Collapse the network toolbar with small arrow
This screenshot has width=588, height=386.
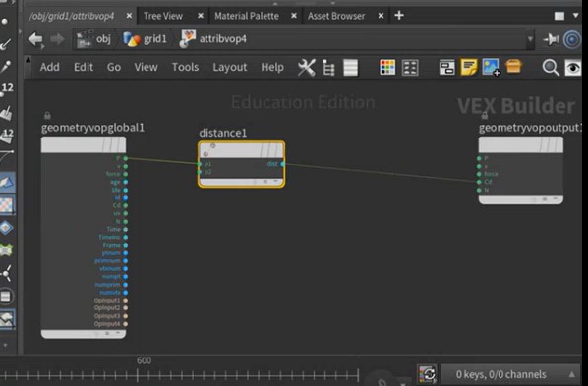point(29,60)
